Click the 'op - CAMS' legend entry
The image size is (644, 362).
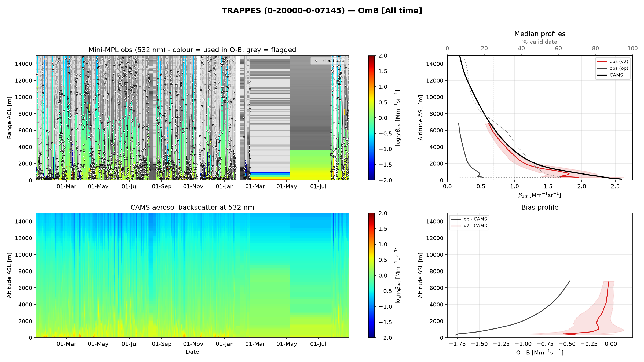pos(469,219)
